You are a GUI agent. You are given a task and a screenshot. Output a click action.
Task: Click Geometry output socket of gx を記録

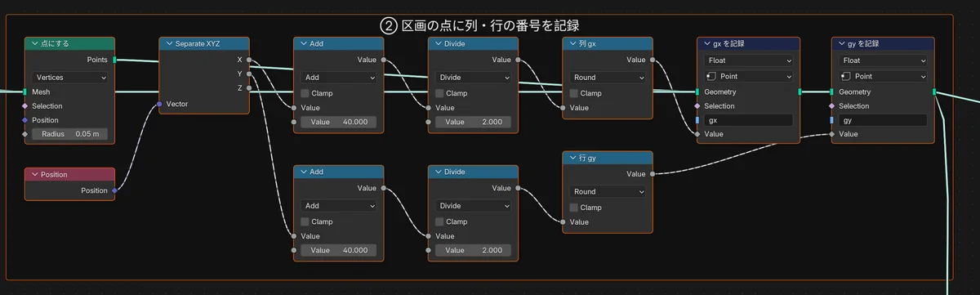click(800, 92)
